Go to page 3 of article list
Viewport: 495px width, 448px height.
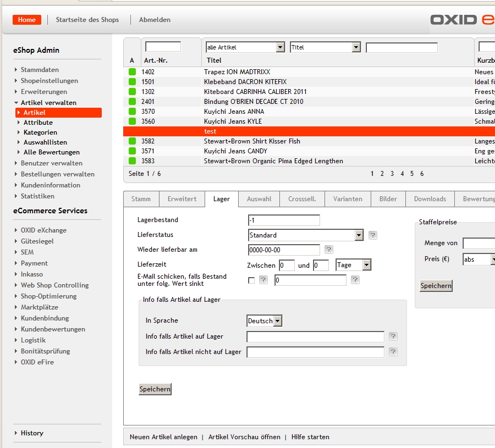click(x=392, y=174)
